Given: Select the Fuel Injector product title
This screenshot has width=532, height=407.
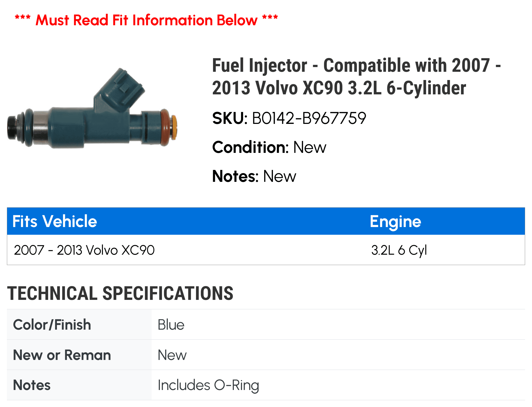Looking at the screenshot, I should pyautogui.click(x=356, y=77).
